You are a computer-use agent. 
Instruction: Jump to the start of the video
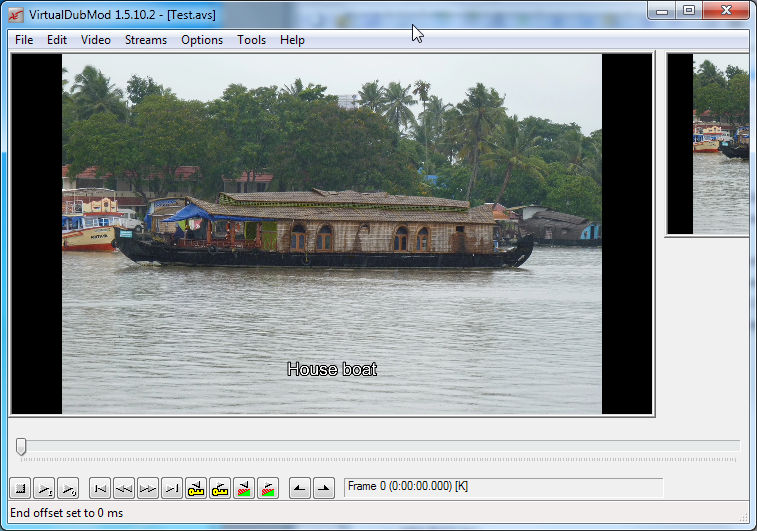coord(100,489)
